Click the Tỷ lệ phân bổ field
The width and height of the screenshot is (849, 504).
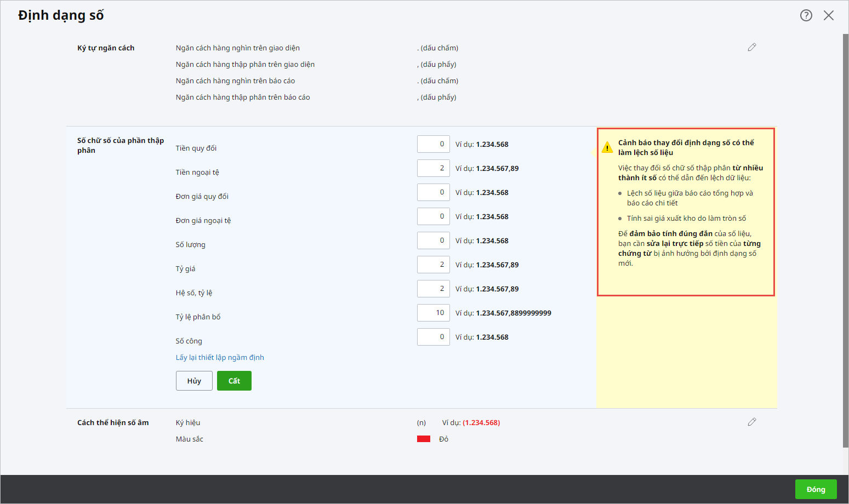433,313
